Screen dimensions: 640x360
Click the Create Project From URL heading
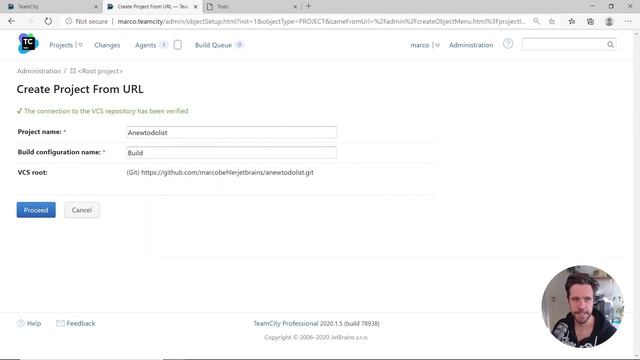tap(80, 89)
